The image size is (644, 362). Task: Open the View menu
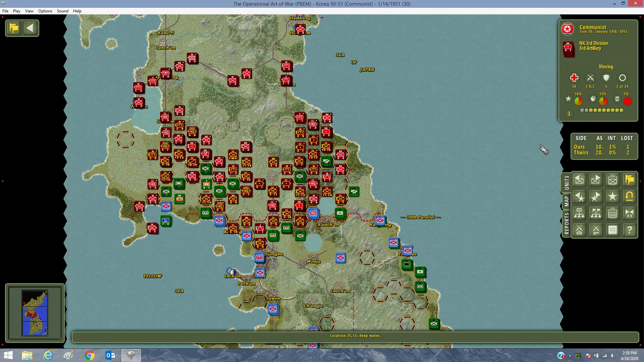click(29, 11)
